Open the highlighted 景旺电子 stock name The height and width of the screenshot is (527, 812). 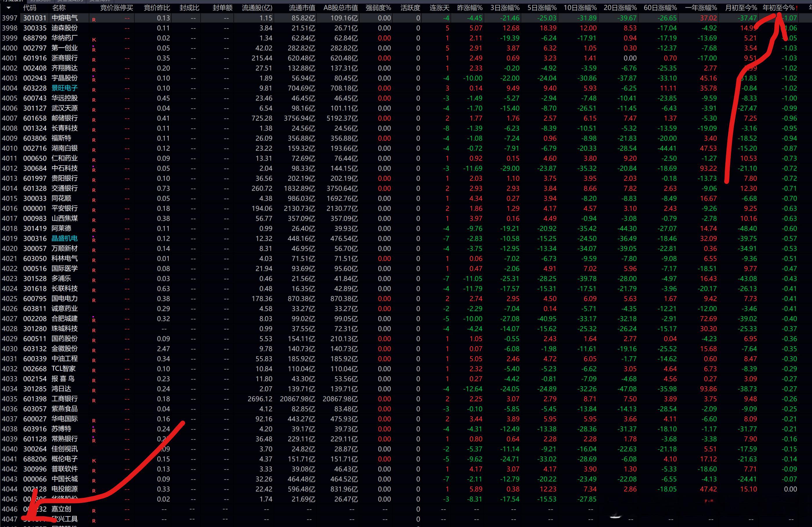coord(64,88)
